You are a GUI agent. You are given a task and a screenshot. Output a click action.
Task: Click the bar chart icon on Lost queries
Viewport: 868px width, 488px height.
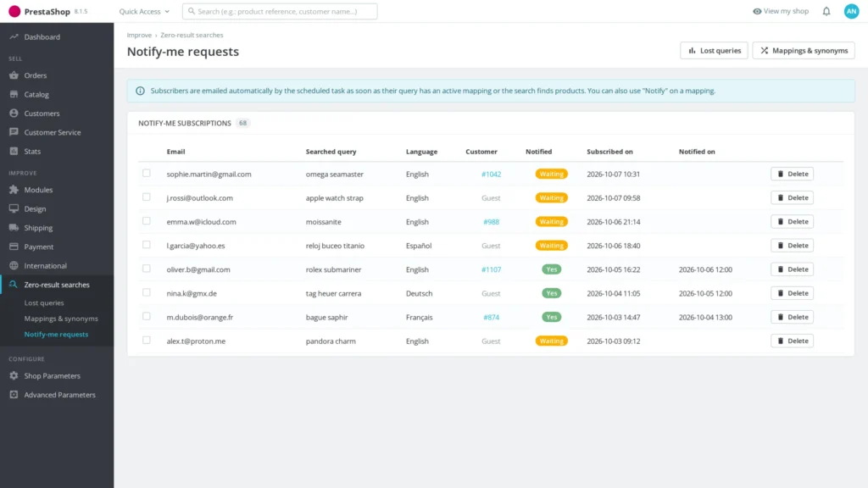click(x=692, y=50)
